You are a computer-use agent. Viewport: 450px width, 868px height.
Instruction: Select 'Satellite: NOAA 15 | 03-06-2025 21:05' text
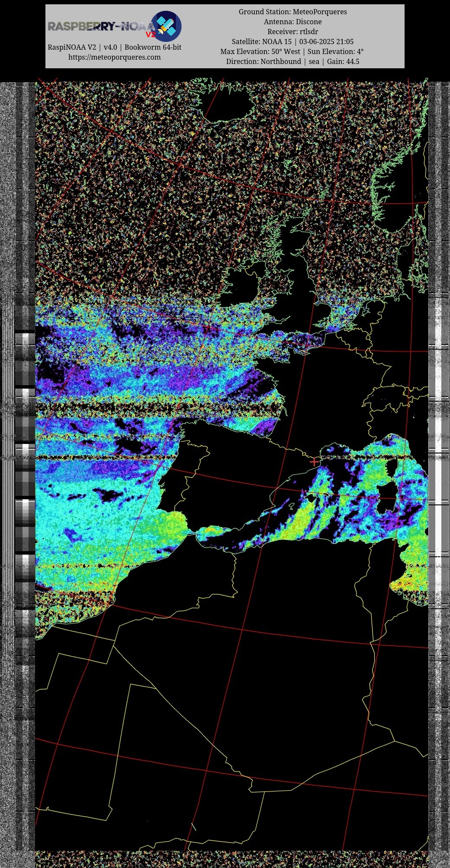[293, 41]
